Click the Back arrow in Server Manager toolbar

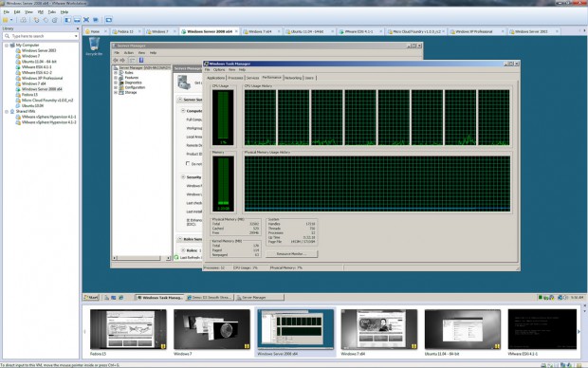click(x=116, y=60)
